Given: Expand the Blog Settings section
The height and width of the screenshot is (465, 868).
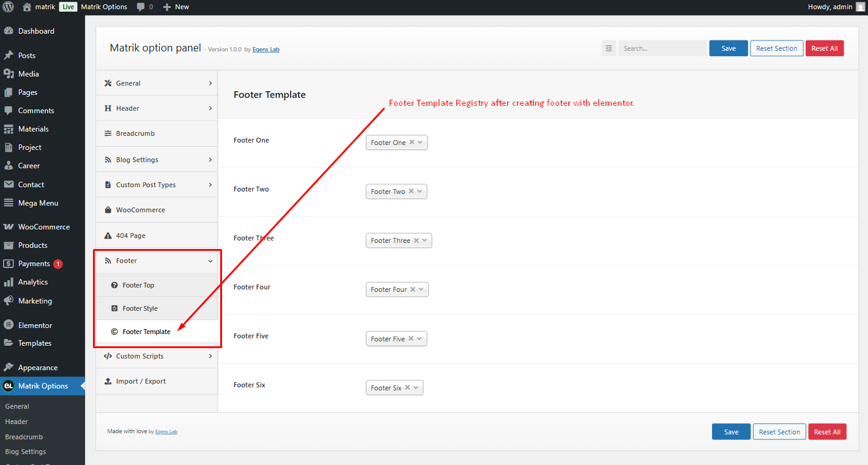Looking at the screenshot, I should pyautogui.click(x=157, y=160).
